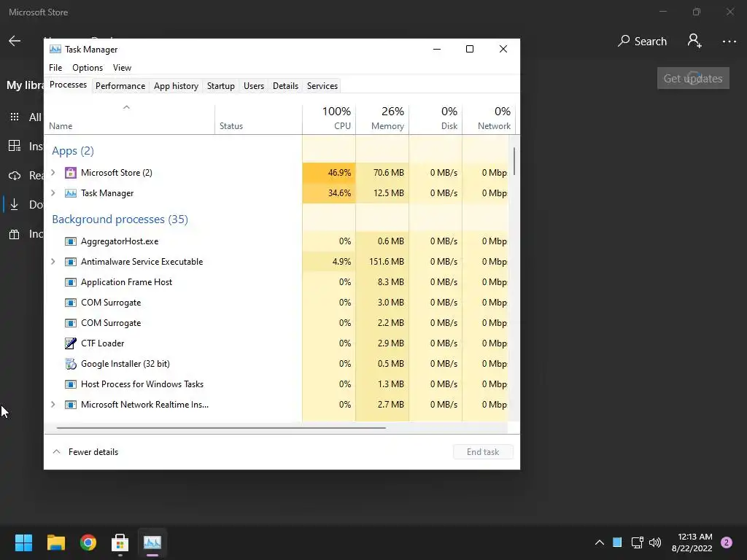Select the COM Surrogate 2.2 MB row
Viewport: 747px width, 560px height.
(x=276, y=323)
